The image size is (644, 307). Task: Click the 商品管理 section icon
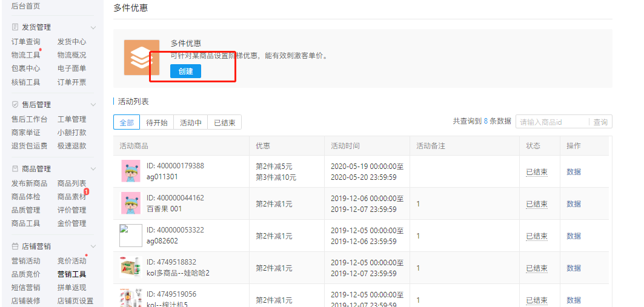(x=15, y=169)
